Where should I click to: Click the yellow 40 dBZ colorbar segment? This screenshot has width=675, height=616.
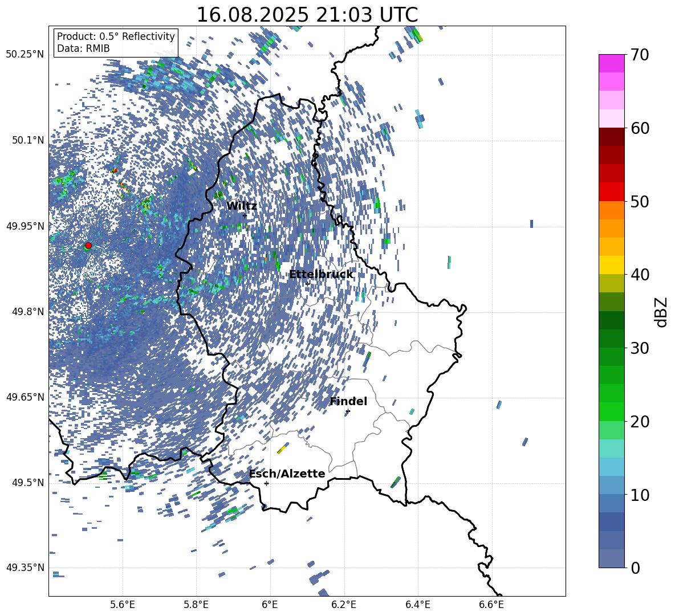point(611,265)
